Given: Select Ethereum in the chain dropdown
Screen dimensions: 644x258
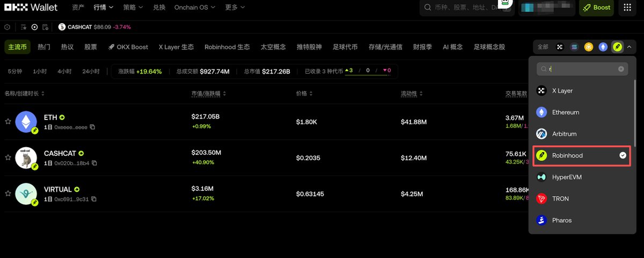Looking at the screenshot, I should [x=581, y=112].
